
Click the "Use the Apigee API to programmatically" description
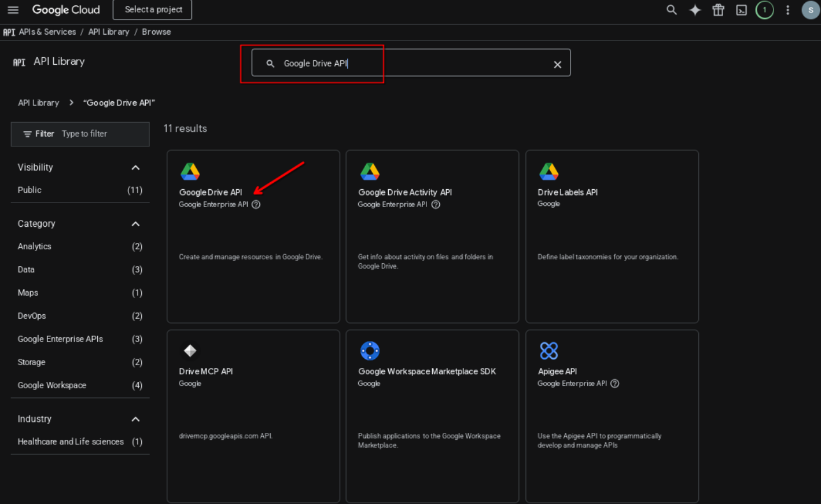(x=599, y=440)
